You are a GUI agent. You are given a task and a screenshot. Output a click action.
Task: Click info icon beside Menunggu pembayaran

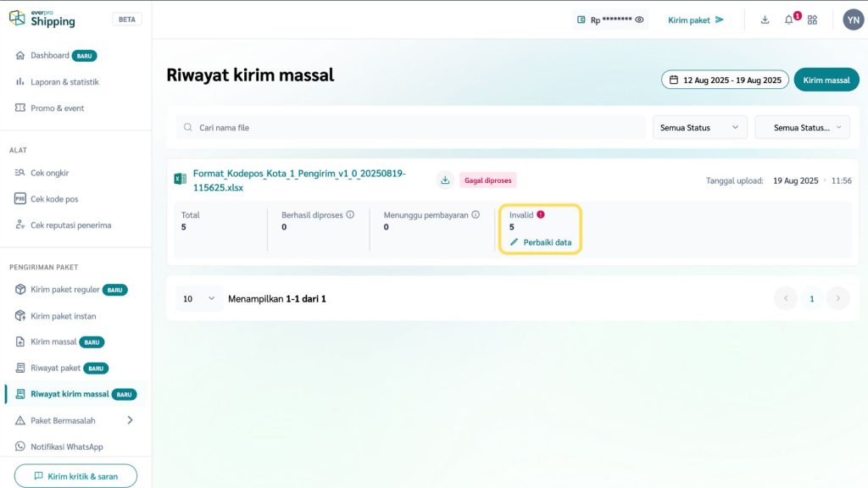pos(476,215)
